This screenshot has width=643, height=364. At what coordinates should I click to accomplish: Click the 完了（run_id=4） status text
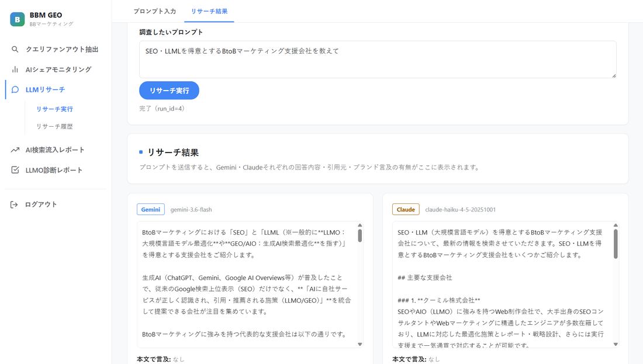(x=163, y=109)
